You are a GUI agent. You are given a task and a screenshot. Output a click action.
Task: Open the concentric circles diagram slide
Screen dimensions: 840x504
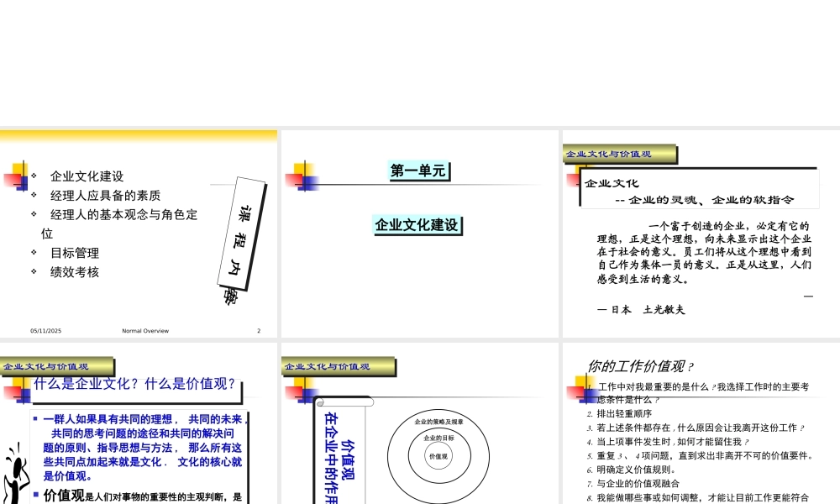[x=419, y=423]
